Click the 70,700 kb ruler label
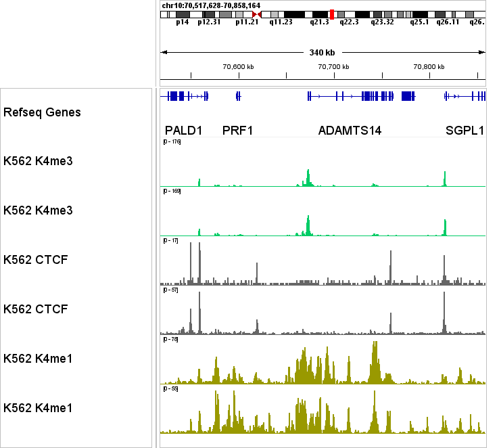 click(333, 66)
